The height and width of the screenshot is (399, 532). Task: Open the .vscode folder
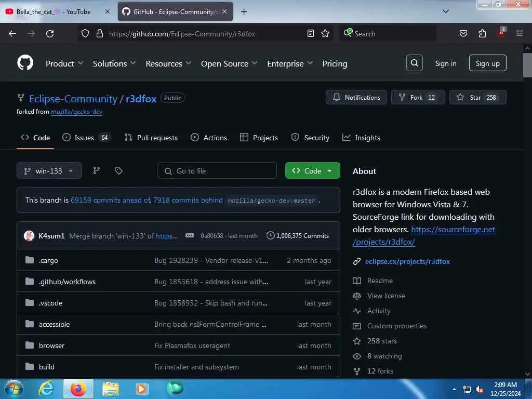tap(50, 303)
